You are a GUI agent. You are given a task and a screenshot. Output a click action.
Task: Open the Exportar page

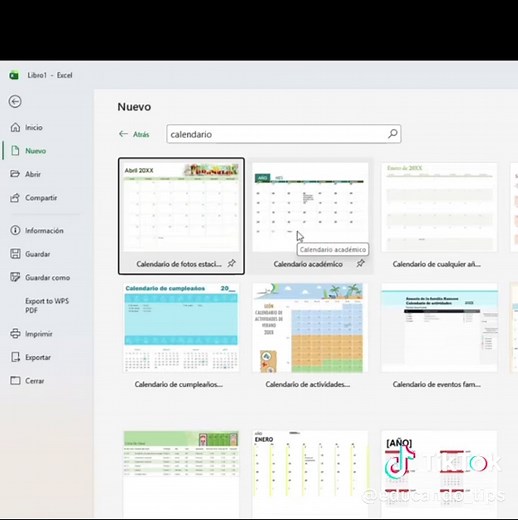tap(38, 358)
